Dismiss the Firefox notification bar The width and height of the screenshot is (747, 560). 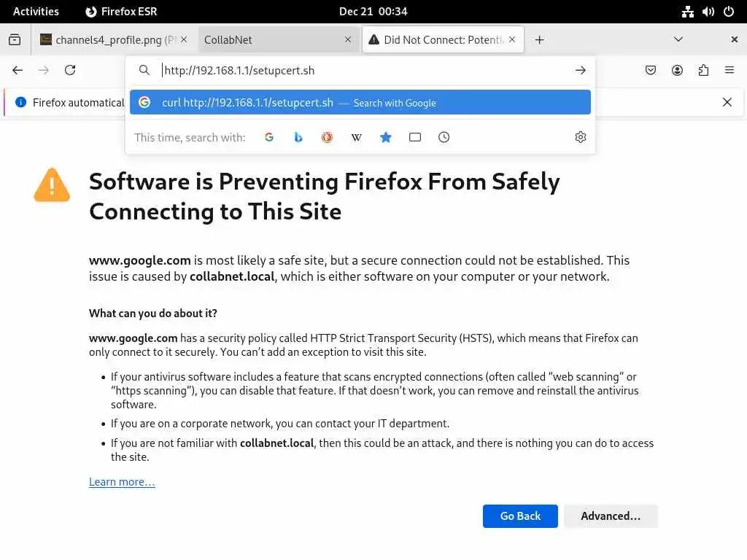click(727, 102)
